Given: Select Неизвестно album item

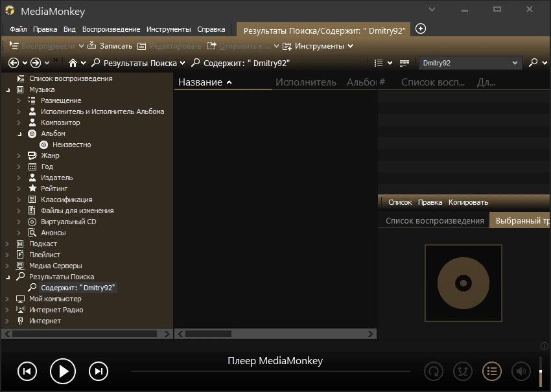Looking at the screenshot, I should pos(72,144).
